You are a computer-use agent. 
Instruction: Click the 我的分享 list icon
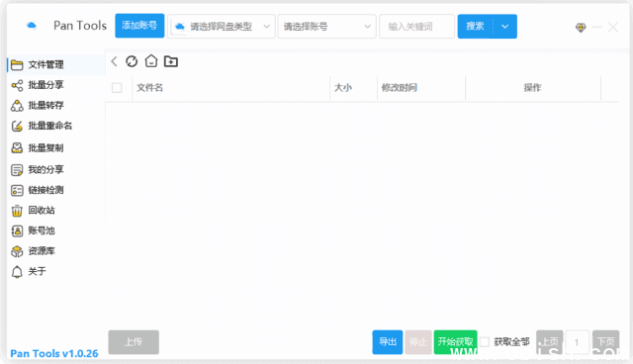pos(17,170)
